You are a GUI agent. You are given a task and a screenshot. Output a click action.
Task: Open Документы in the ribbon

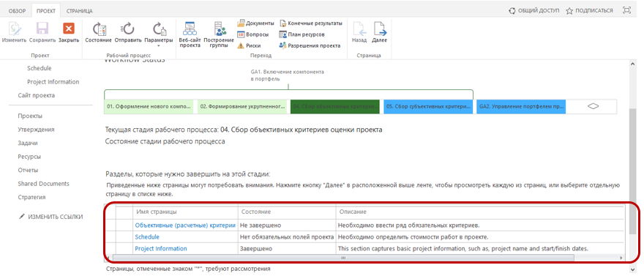pos(256,23)
